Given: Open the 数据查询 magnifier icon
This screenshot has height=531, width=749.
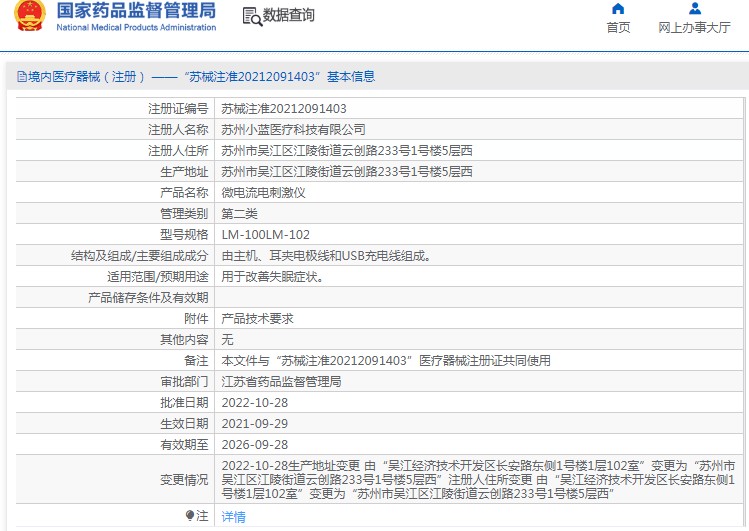Looking at the screenshot, I should (x=252, y=17).
